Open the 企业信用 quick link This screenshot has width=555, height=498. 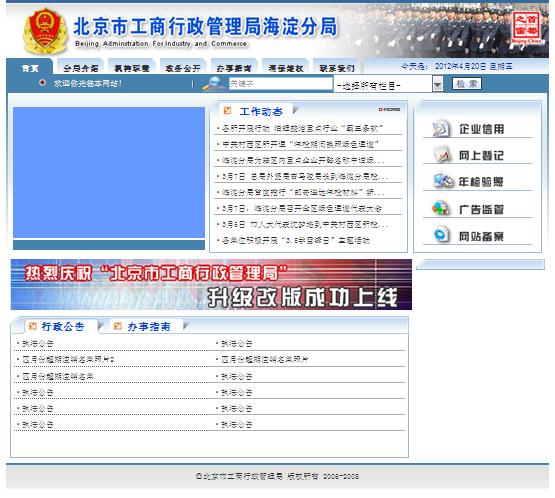pyautogui.click(x=481, y=129)
